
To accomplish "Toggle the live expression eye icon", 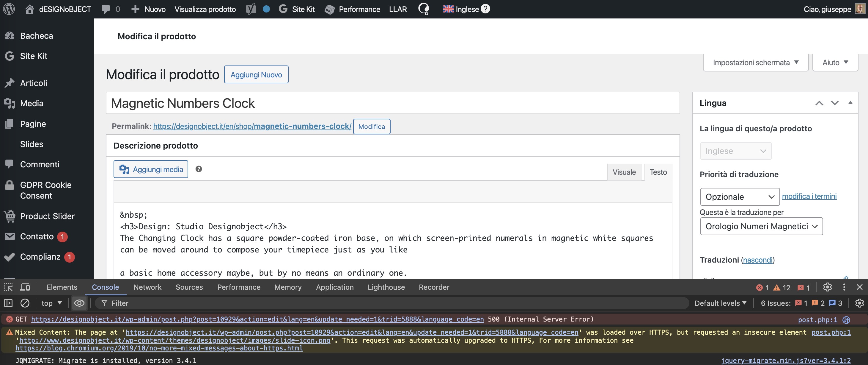I will [x=79, y=303].
